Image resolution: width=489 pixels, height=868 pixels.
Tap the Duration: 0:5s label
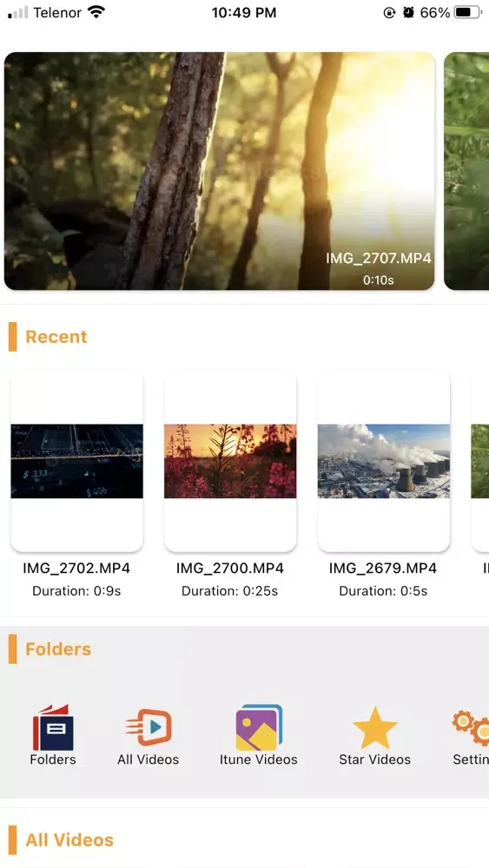pos(383,590)
